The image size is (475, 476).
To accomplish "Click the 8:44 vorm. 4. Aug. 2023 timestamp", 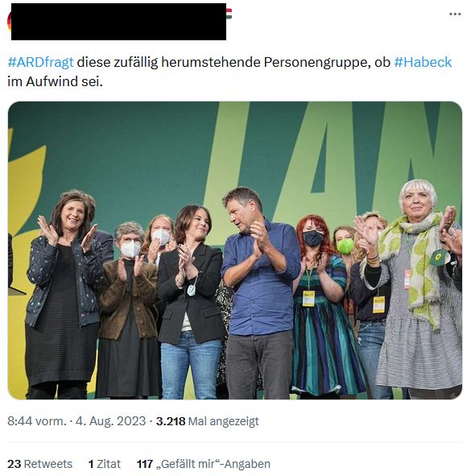I will tap(76, 421).
